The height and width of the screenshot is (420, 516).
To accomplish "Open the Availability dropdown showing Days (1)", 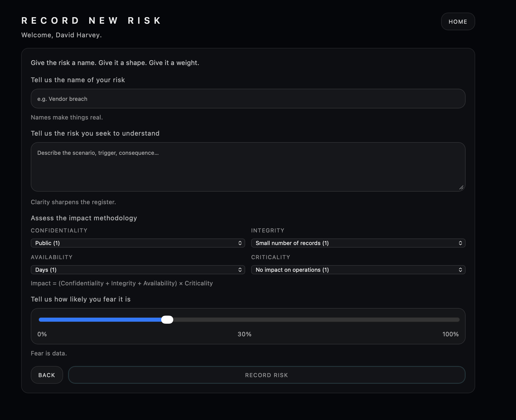I will tap(134, 270).
